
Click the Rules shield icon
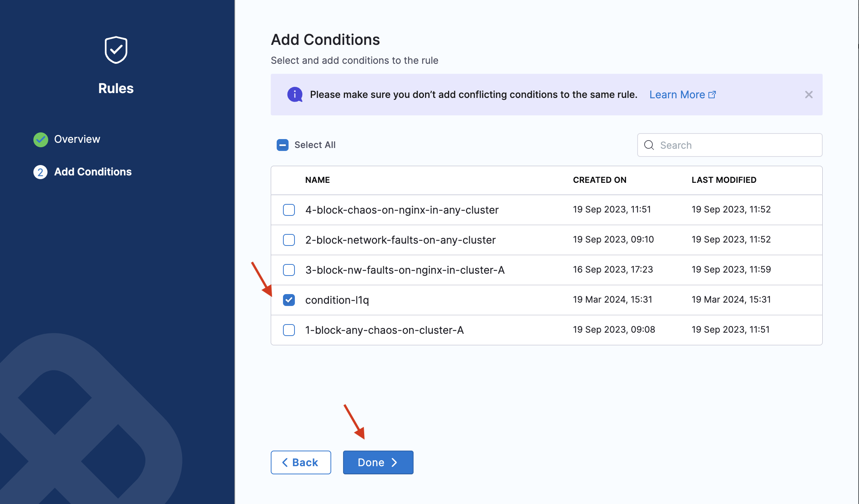(x=116, y=50)
